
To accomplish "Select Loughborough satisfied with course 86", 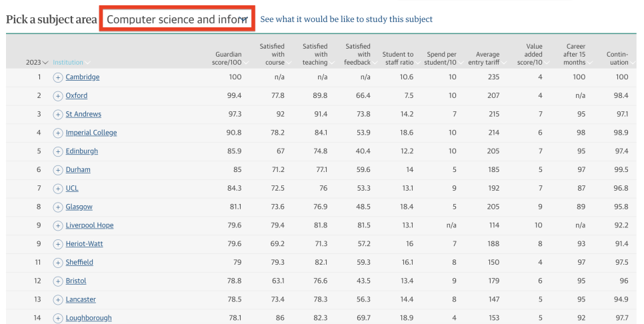I will point(280,318).
